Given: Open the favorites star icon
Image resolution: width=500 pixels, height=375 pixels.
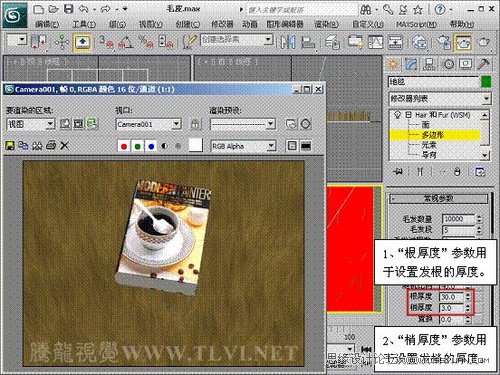Looking at the screenshot, I should pyautogui.click(x=418, y=10).
